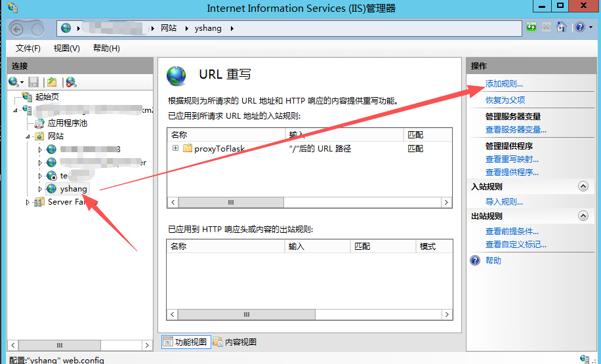Click 查看提供程序... link

[512, 172]
